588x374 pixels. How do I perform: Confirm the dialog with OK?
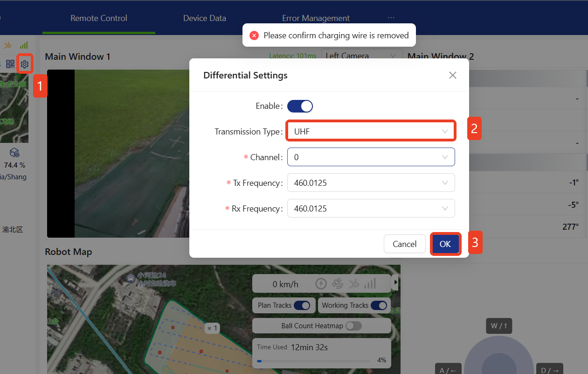pos(445,244)
